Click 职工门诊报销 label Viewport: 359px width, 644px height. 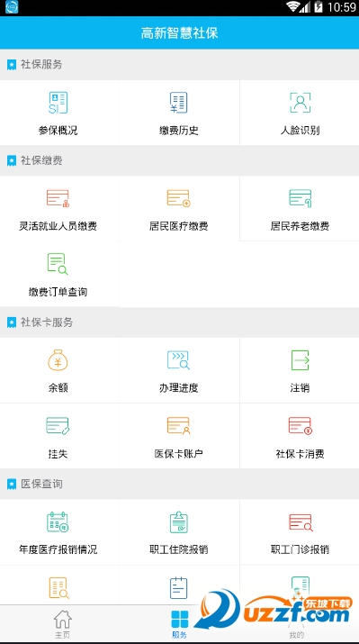(300, 549)
